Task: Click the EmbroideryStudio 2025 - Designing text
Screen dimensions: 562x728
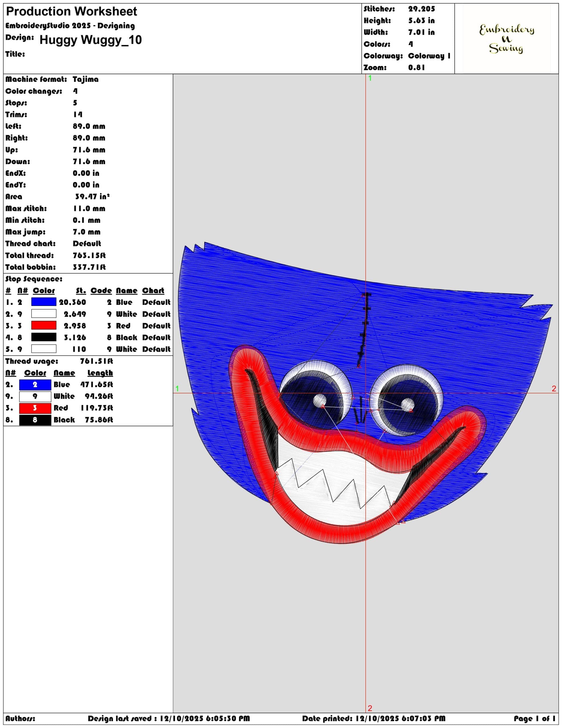Action: pos(70,26)
